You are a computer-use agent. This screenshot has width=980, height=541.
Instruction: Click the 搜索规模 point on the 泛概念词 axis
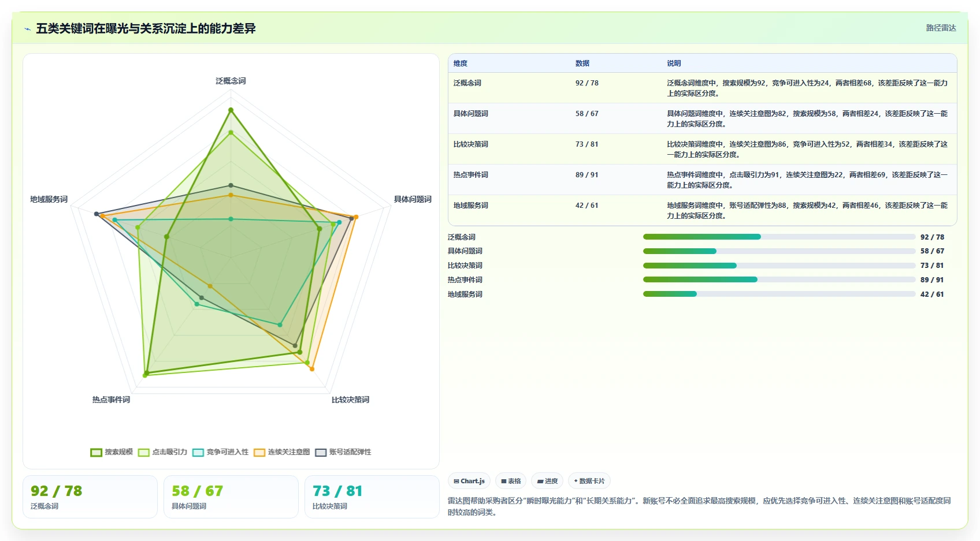coord(231,110)
